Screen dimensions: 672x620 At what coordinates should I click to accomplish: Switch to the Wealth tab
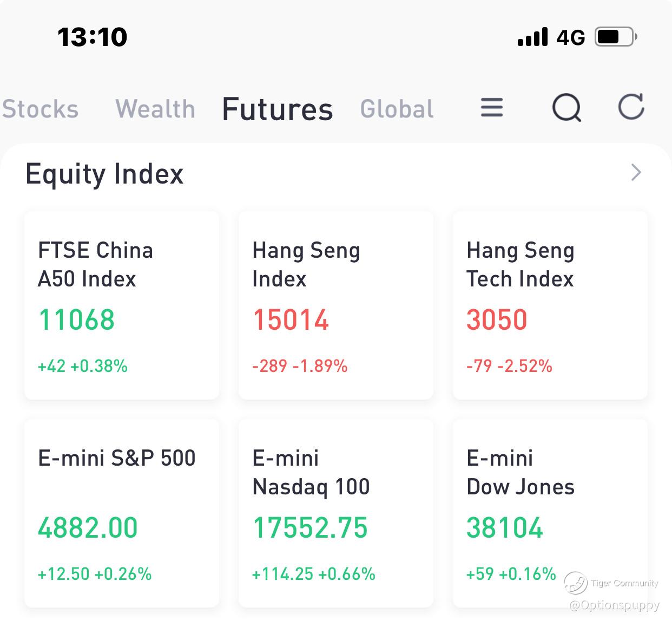(x=155, y=109)
